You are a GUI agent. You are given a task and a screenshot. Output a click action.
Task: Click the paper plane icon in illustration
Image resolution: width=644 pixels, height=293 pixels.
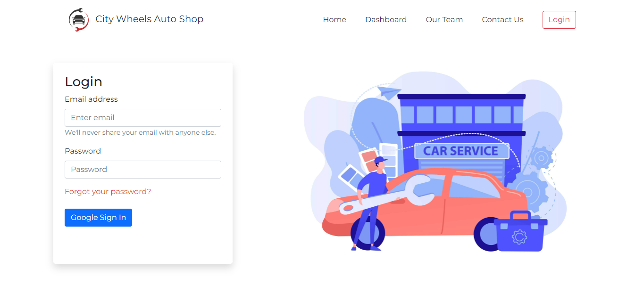coord(388,92)
